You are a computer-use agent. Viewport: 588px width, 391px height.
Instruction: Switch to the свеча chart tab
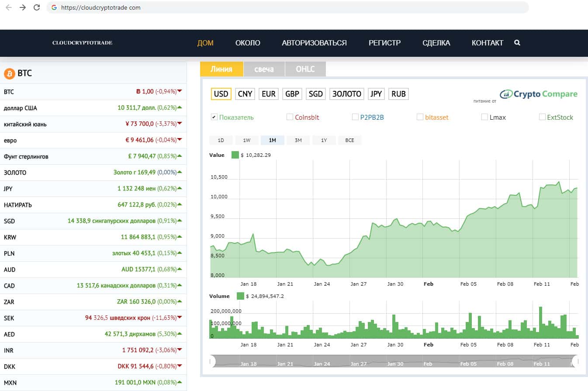[264, 69]
